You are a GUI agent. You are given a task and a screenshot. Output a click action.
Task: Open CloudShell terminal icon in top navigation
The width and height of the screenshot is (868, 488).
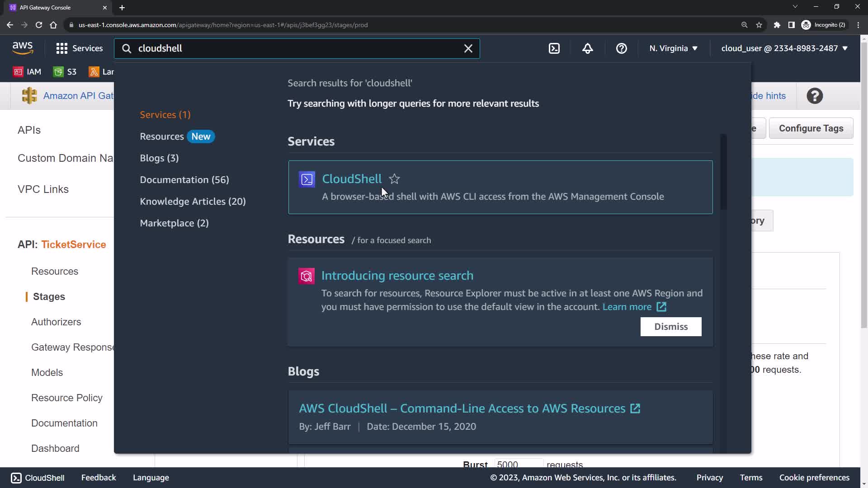pos(554,48)
